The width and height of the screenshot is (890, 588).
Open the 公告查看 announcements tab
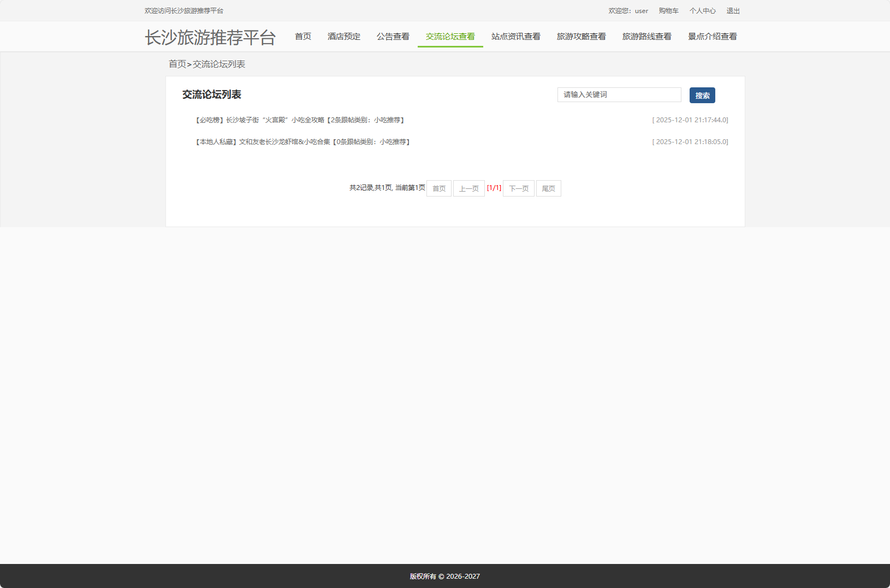pos(393,36)
